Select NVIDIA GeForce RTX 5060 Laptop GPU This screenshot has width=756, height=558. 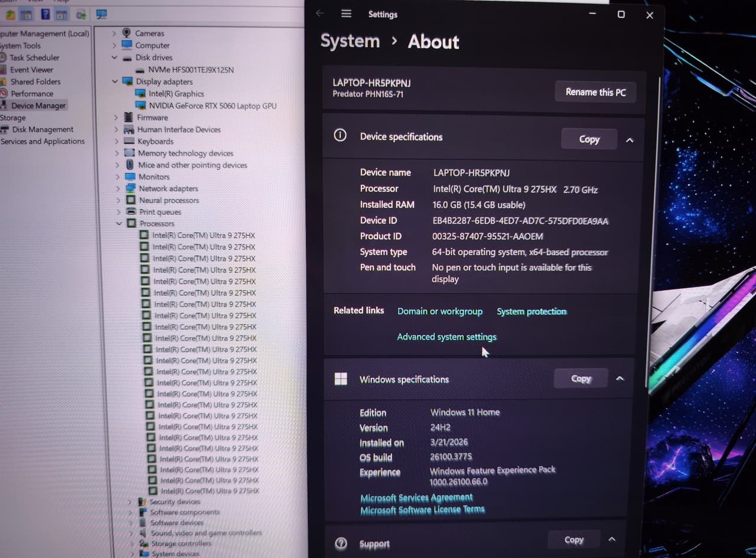click(213, 106)
